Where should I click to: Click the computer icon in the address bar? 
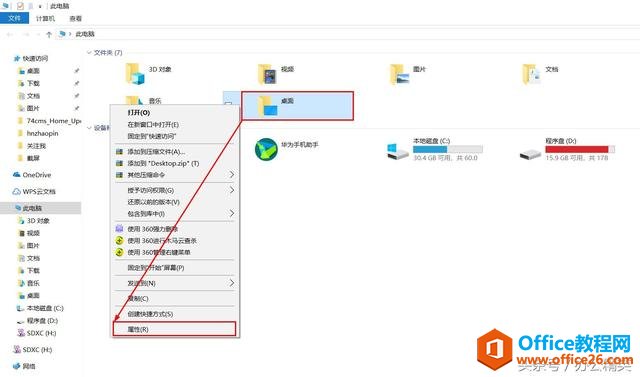tap(62, 34)
